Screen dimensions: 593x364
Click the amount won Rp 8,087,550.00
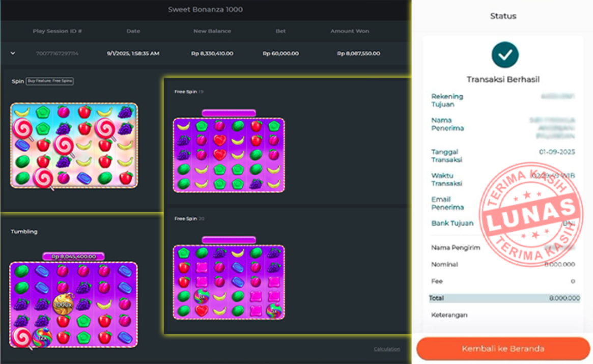(358, 53)
